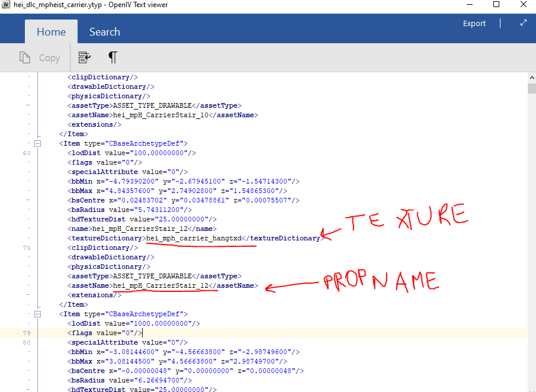Screen dimensions: 536x392
Task: Click the Copy toolbar button
Action: pos(40,57)
